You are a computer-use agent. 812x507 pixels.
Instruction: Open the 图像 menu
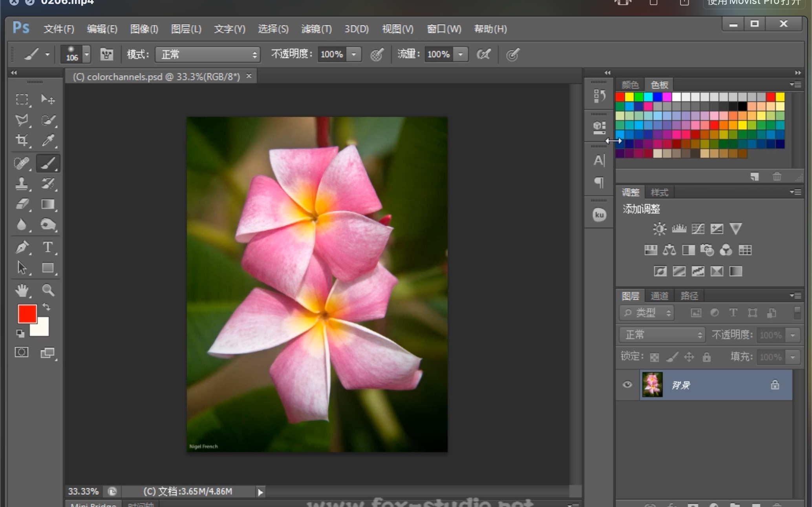click(146, 28)
